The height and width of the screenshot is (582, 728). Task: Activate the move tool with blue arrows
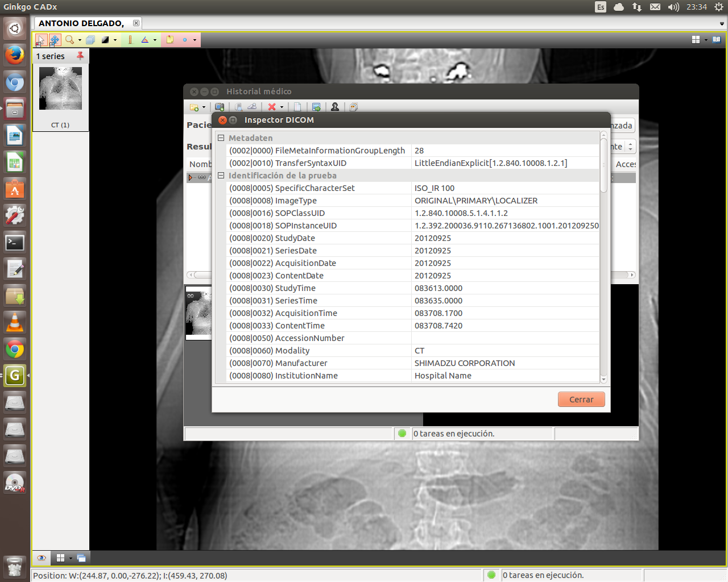click(55, 40)
